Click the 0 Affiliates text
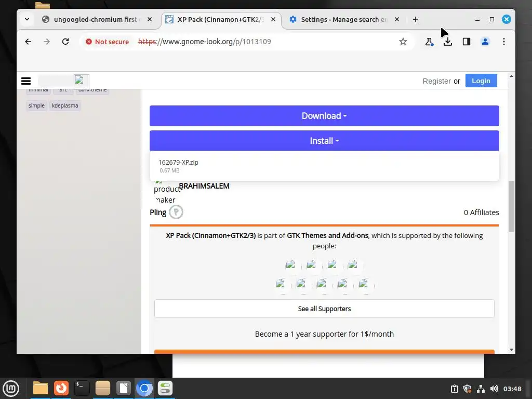This screenshot has height=399, width=532. [x=481, y=212]
